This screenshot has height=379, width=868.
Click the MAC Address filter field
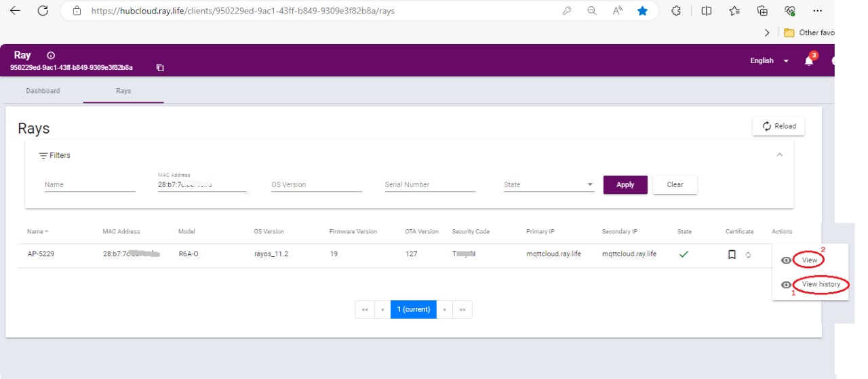point(202,184)
